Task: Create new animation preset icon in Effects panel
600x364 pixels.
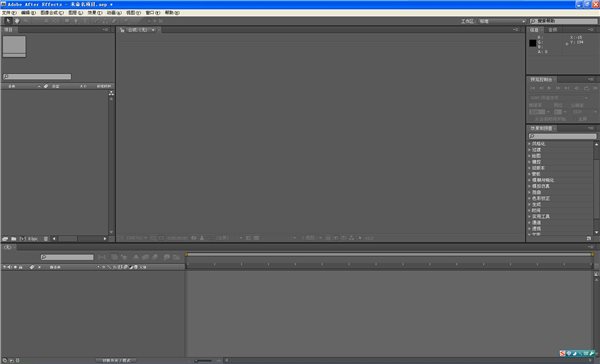Action: point(589,238)
